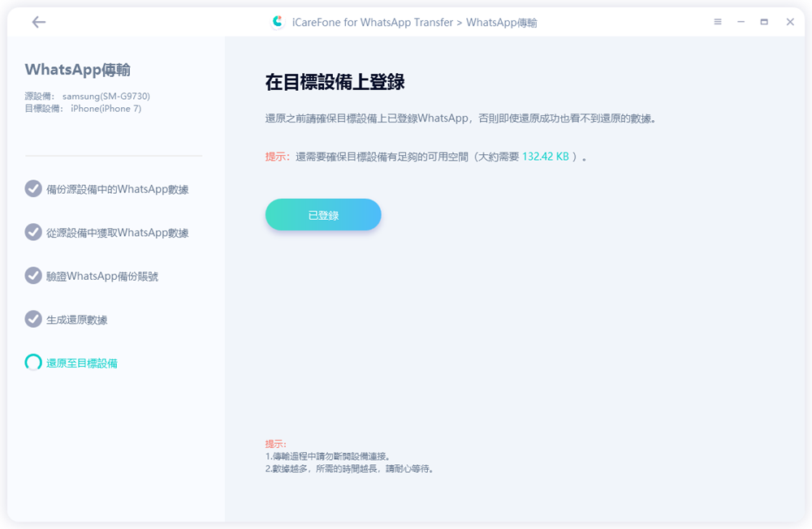Select the 備份源設備中的WhatsApp數據 step label

117,190
